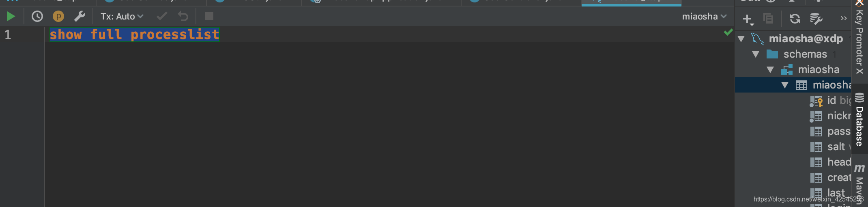Open data source properties edit icon

click(x=816, y=19)
